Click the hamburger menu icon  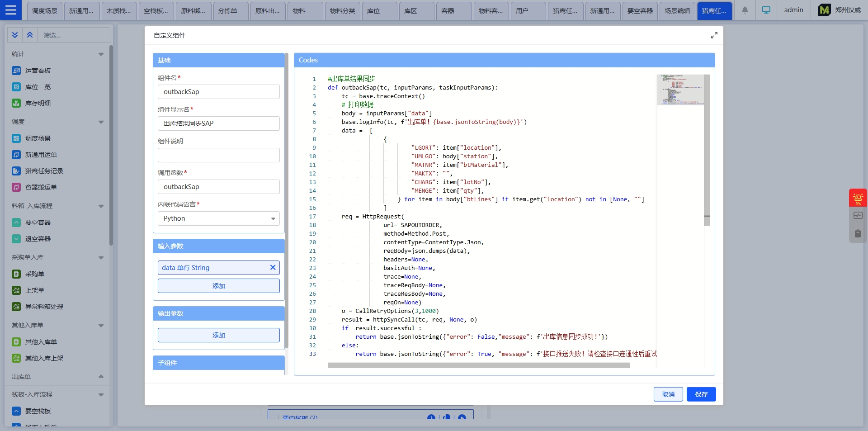coord(10,10)
